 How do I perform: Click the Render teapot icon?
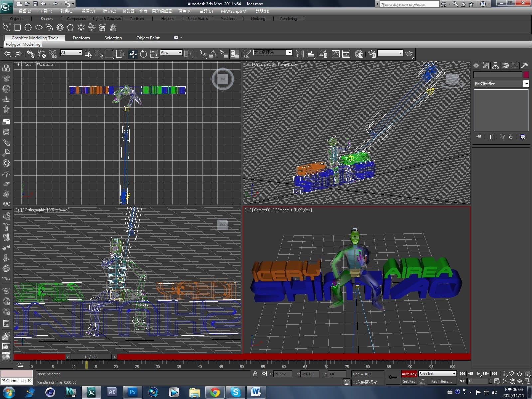point(409,54)
